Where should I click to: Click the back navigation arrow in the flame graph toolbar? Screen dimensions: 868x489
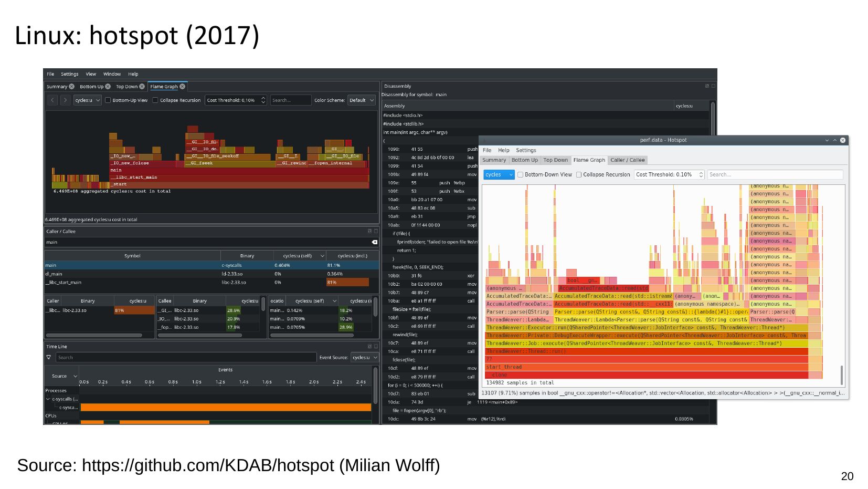pyautogui.click(x=52, y=100)
